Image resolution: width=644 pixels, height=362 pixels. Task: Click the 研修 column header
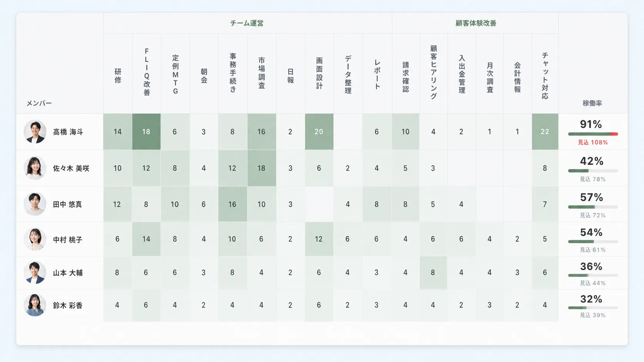(118, 76)
